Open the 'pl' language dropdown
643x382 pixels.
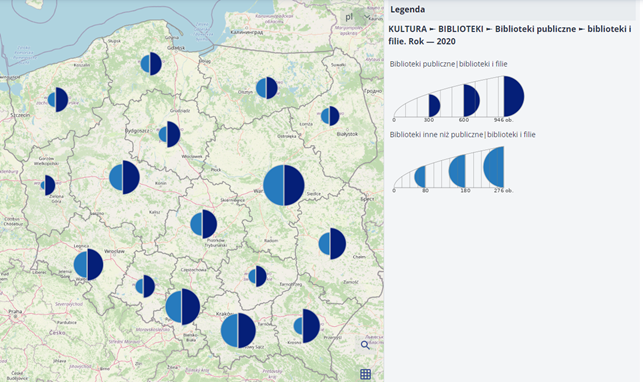coord(356,17)
